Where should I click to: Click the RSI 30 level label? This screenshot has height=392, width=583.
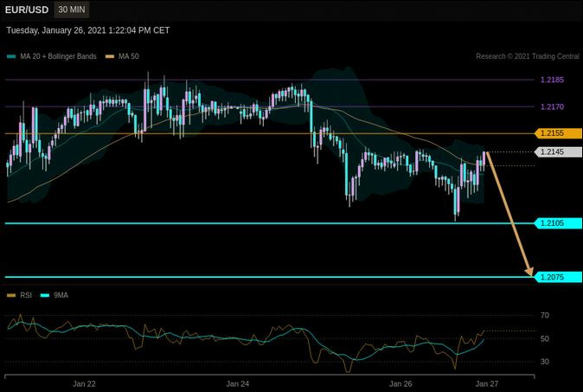pyautogui.click(x=545, y=362)
